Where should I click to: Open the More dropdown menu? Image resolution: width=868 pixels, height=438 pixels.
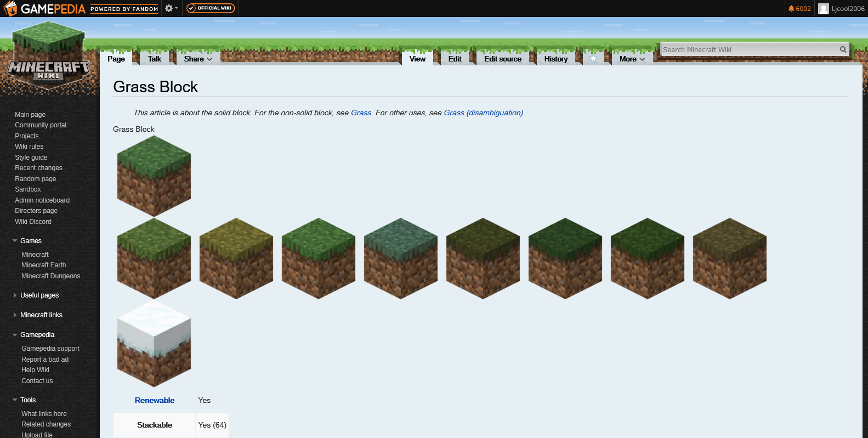(x=632, y=59)
